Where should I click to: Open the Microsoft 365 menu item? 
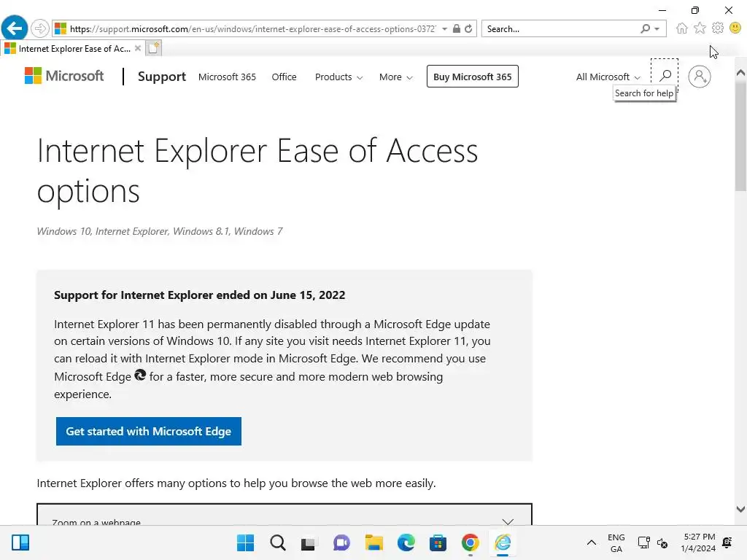[227, 77]
